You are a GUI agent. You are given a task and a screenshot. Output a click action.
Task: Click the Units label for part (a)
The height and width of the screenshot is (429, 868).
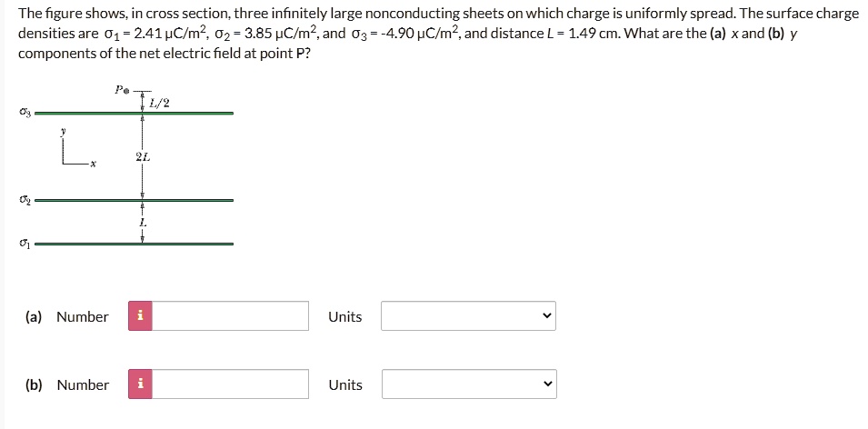[x=344, y=316]
